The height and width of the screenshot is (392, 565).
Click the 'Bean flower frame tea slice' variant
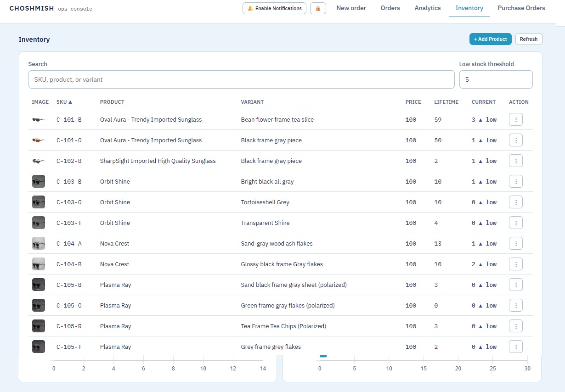point(277,119)
